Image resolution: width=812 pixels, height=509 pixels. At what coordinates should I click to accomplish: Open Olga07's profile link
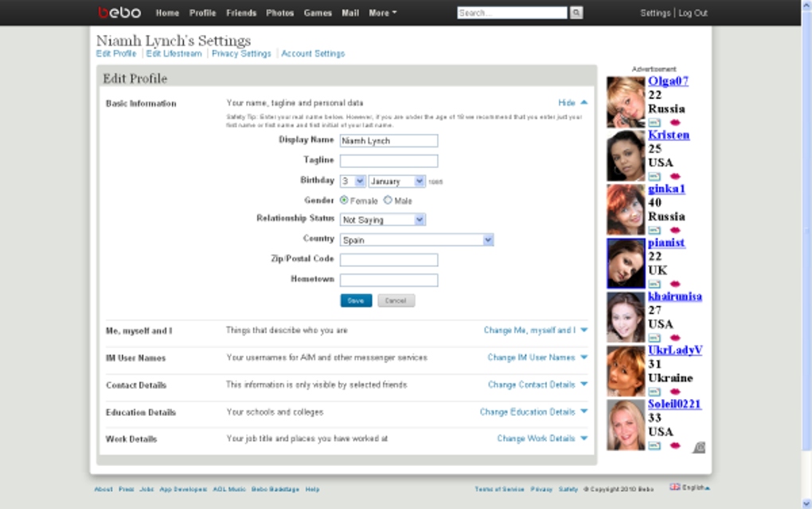click(x=668, y=81)
